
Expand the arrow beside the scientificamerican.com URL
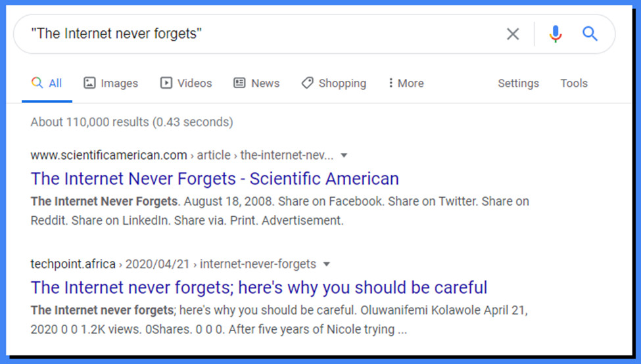click(x=344, y=156)
